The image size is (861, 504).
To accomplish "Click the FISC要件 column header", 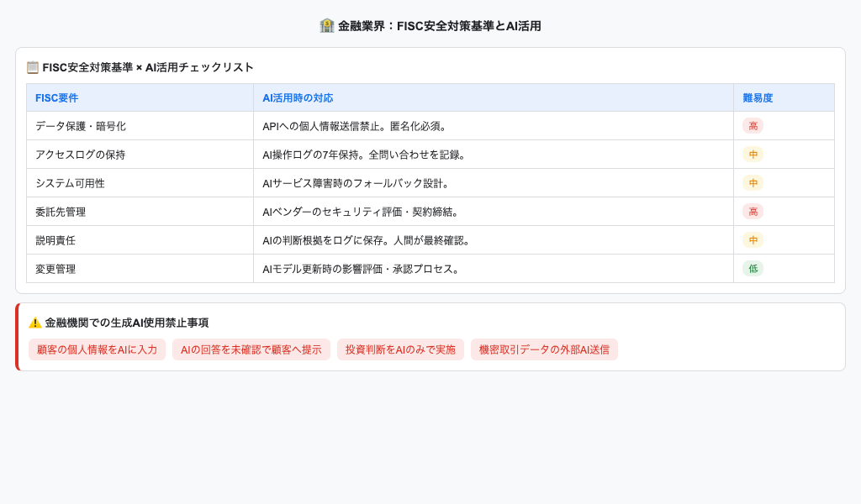I will click(x=56, y=97).
